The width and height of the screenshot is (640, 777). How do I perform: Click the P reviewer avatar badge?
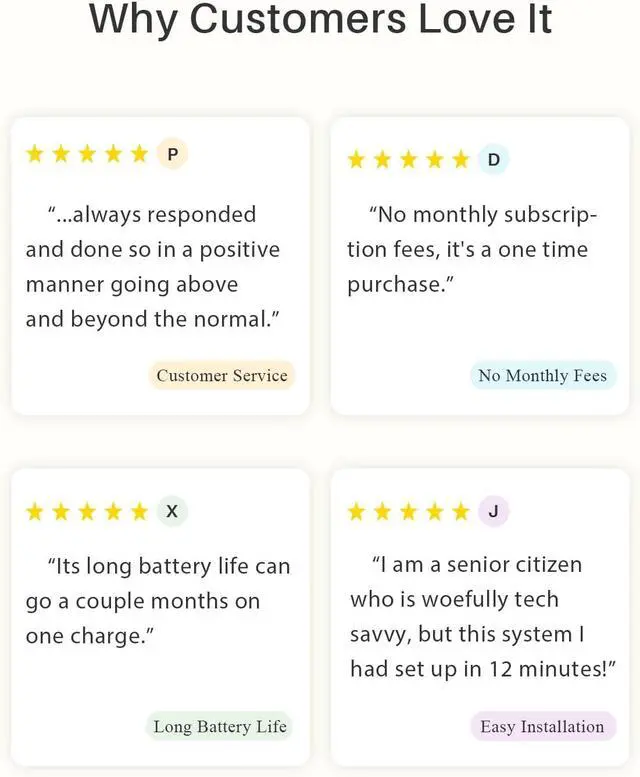[x=172, y=154]
